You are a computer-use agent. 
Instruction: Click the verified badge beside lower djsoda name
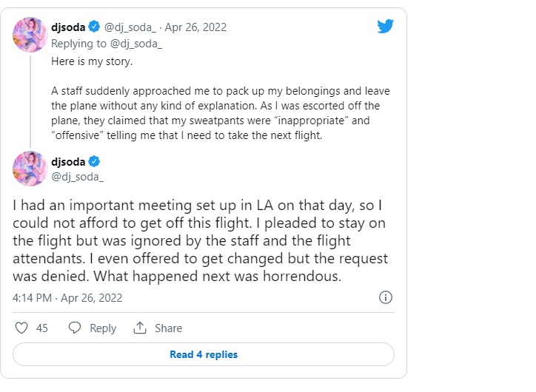point(94,161)
